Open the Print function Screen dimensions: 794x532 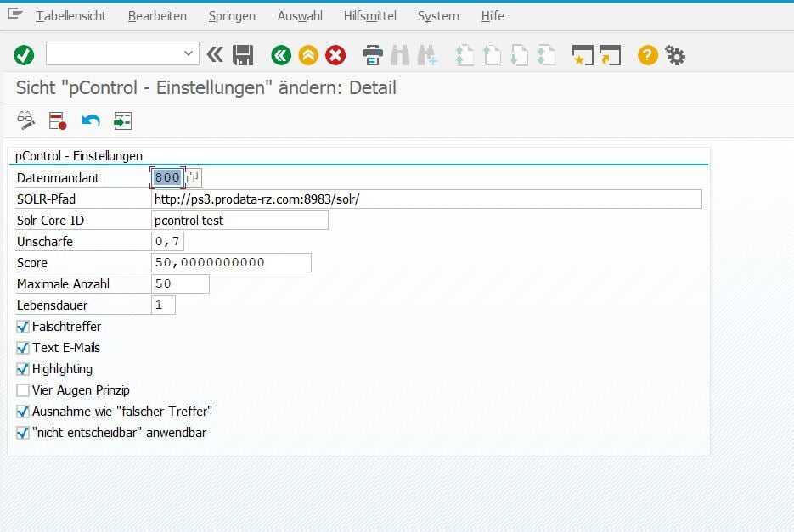tap(371, 54)
